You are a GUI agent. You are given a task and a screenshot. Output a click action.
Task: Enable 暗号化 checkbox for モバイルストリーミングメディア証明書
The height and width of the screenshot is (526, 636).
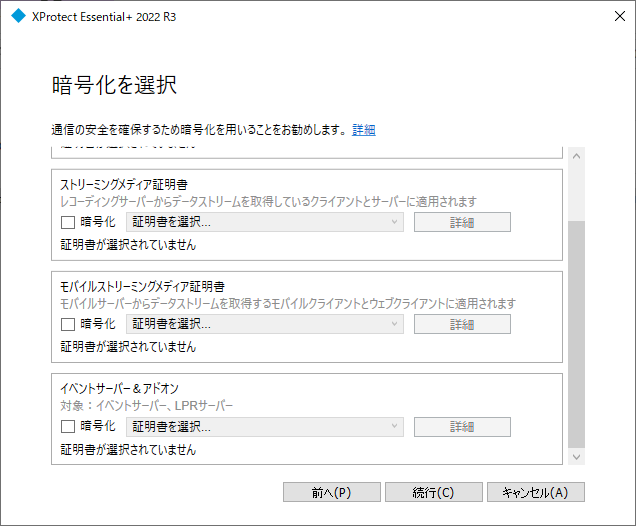click(68, 324)
